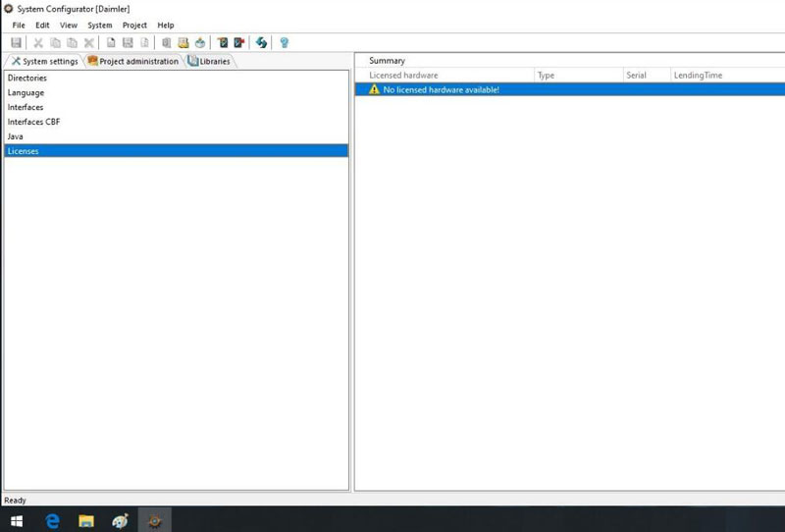
Task: Click the dark green document toolbar icon
Action: [x=223, y=42]
